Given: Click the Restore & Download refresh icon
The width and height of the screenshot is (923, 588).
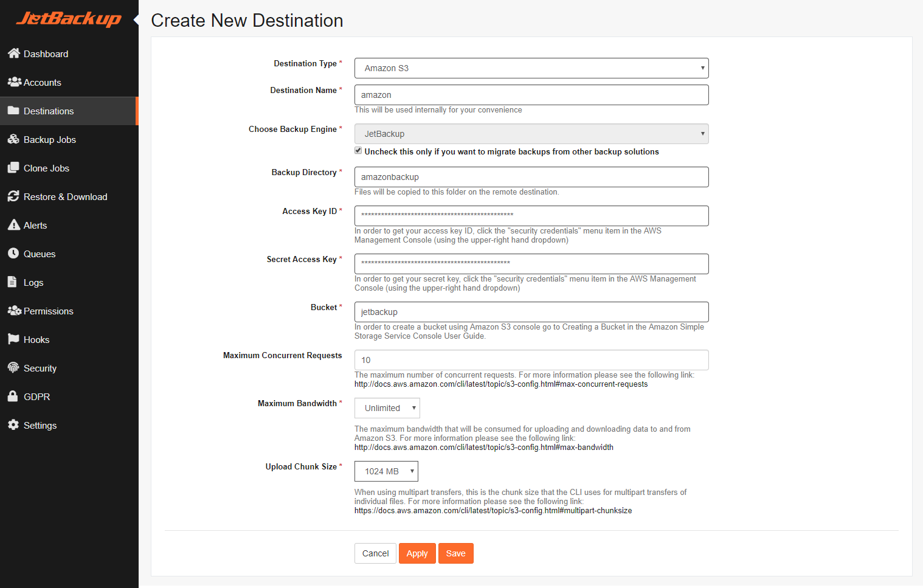Looking at the screenshot, I should (13, 196).
